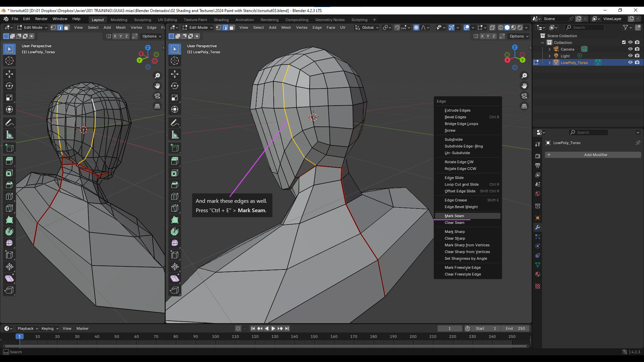Image resolution: width=644 pixels, height=362 pixels.
Task: Open Keying dropdown in timeline
Action: (x=50, y=328)
